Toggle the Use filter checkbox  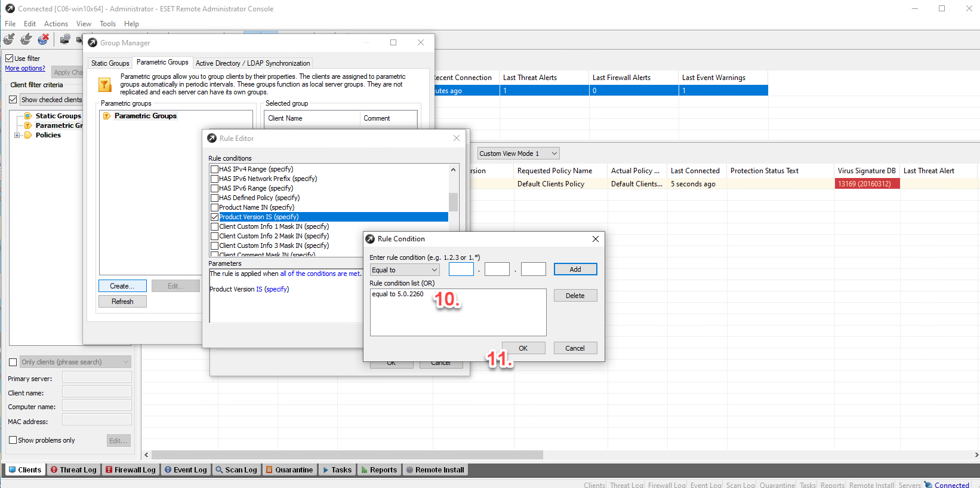pyautogui.click(x=10, y=59)
